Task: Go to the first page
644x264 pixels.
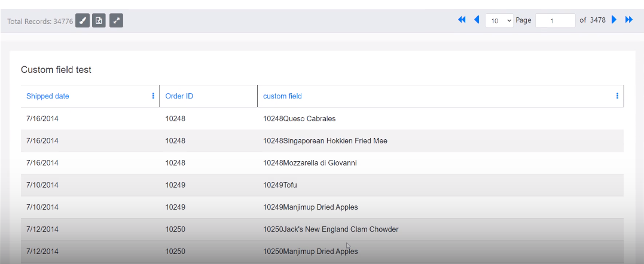Action: tap(462, 20)
